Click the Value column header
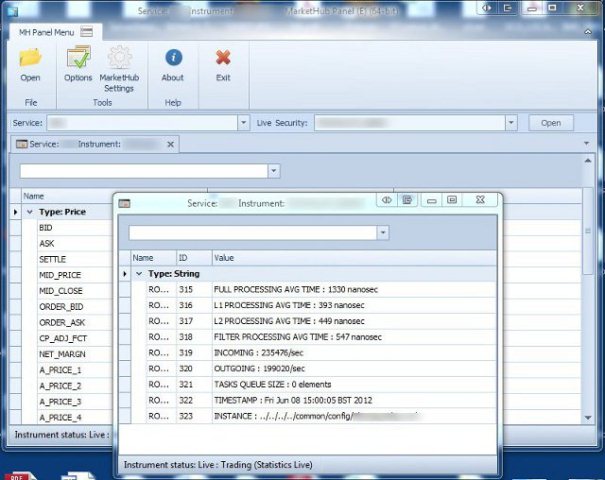605x480 pixels. 224,257
